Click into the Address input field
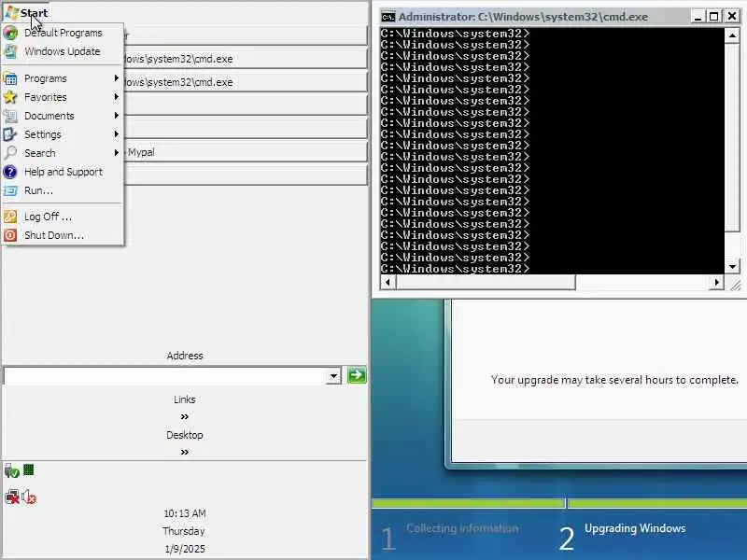747x560 pixels. point(165,376)
